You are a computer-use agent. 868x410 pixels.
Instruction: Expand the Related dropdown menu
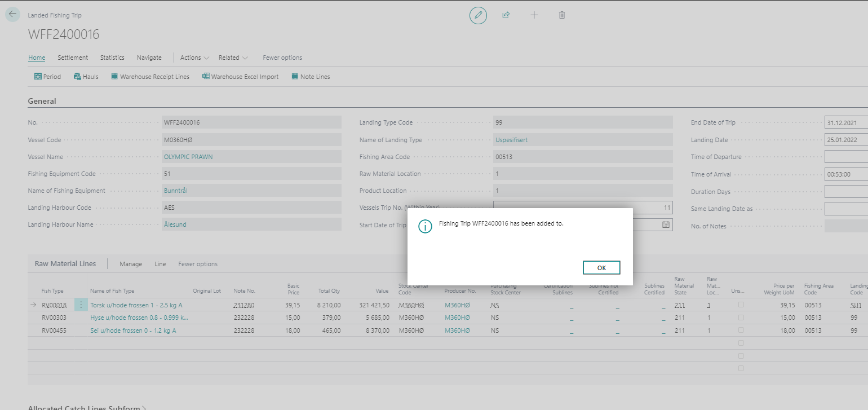pos(233,58)
